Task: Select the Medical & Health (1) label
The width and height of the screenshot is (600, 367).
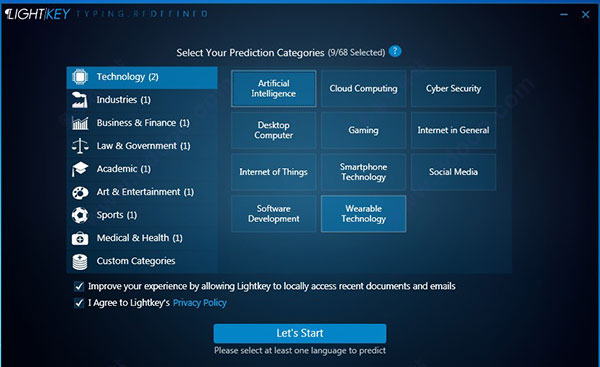Action: (140, 238)
